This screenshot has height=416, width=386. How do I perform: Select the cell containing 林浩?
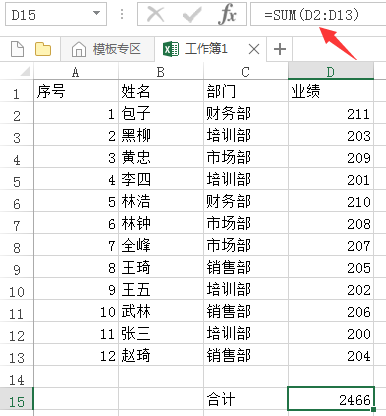(161, 201)
